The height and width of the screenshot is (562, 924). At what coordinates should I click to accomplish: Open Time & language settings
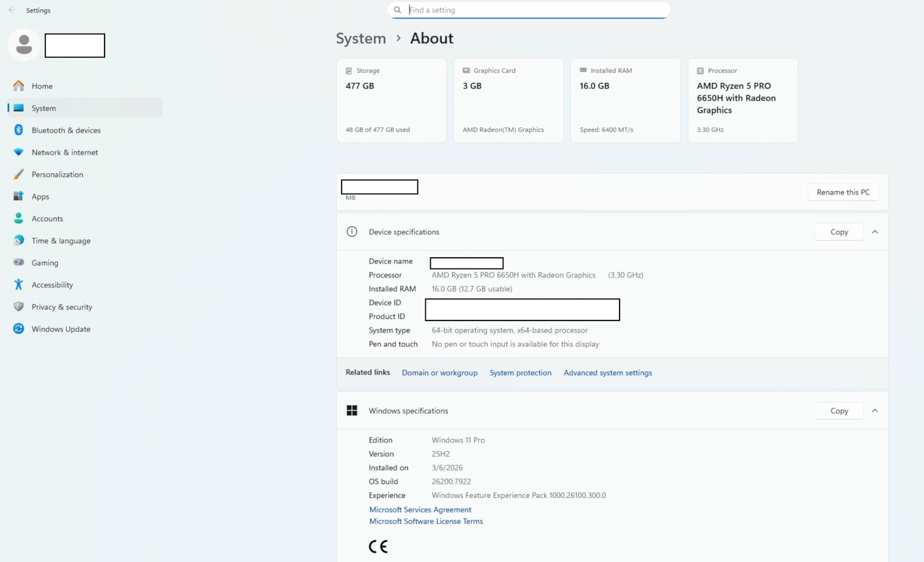pyautogui.click(x=61, y=240)
